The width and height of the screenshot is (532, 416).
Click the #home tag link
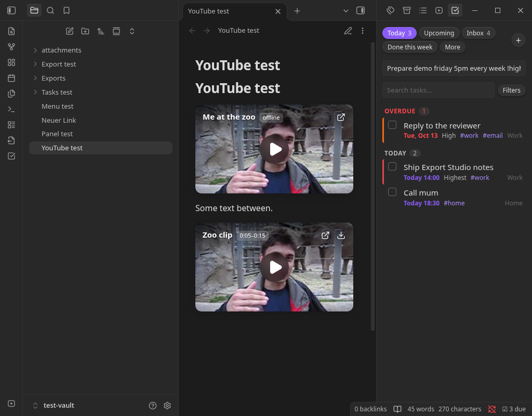click(x=454, y=203)
